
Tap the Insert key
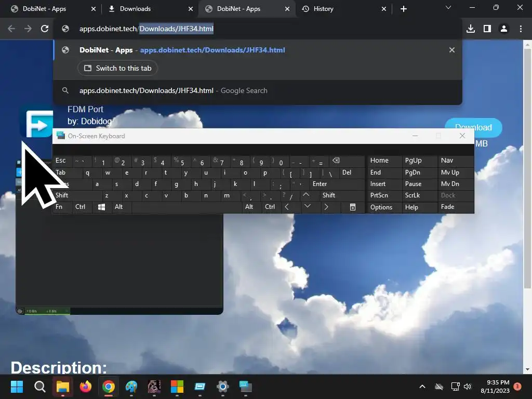(384, 184)
